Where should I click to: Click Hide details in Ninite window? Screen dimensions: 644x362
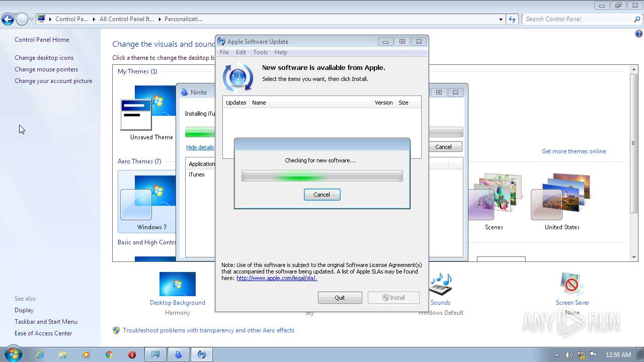point(200,147)
